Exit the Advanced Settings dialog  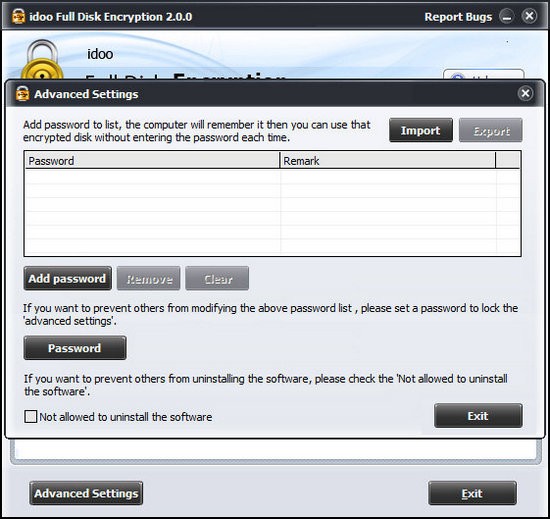(x=478, y=416)
